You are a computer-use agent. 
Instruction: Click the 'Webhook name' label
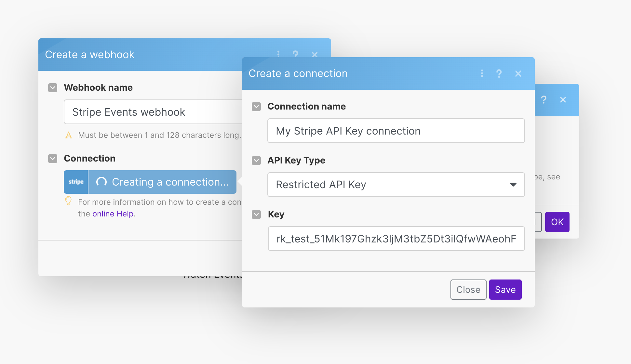98,88
